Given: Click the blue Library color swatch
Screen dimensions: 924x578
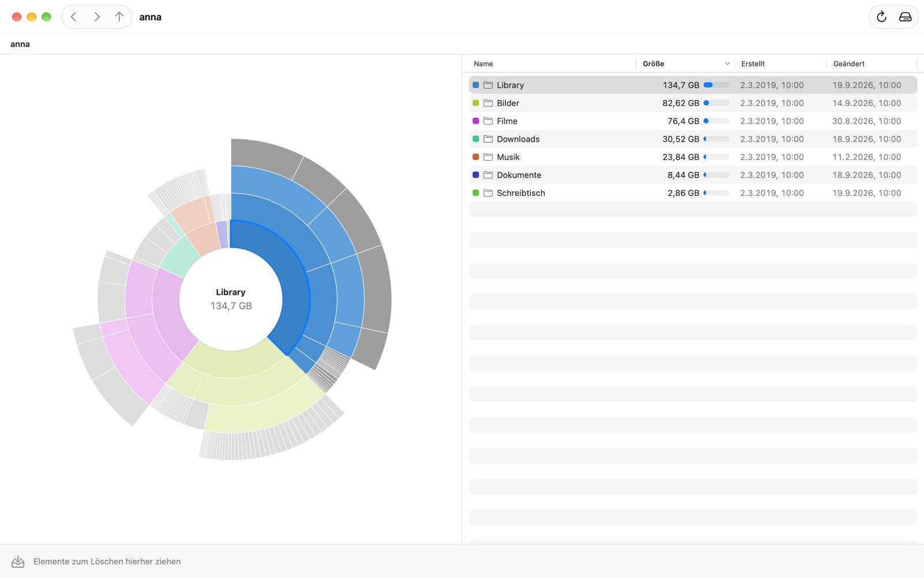Looking at the screenshot, I should 476,85.
